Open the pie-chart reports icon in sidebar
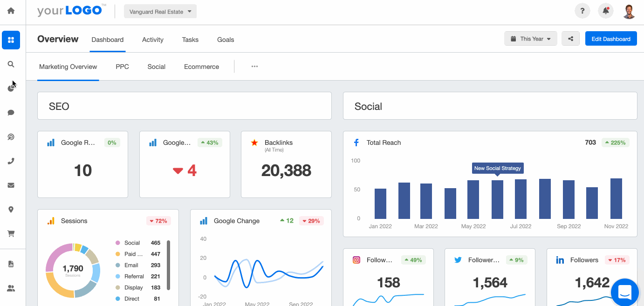Image resolution: width=644 pixels, height=306 pixels. (x=11, y=88)
